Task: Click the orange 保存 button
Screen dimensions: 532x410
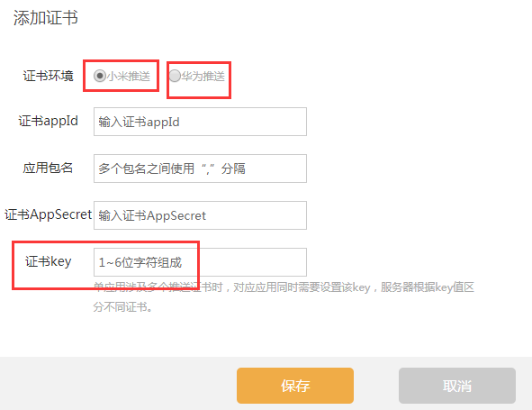Action: pos(295,386)
